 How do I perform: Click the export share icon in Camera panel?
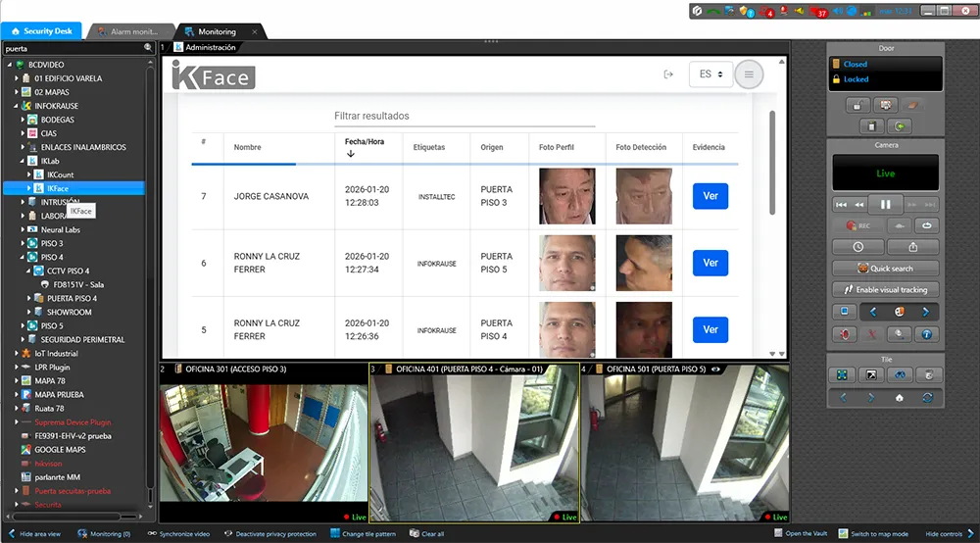tap(912, 247)
